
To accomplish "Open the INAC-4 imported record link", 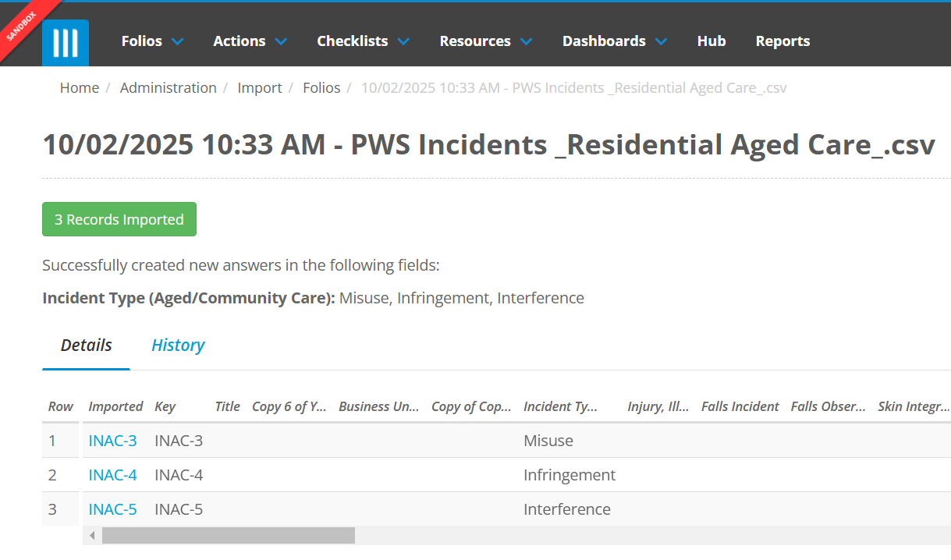I will click(112, 475).
